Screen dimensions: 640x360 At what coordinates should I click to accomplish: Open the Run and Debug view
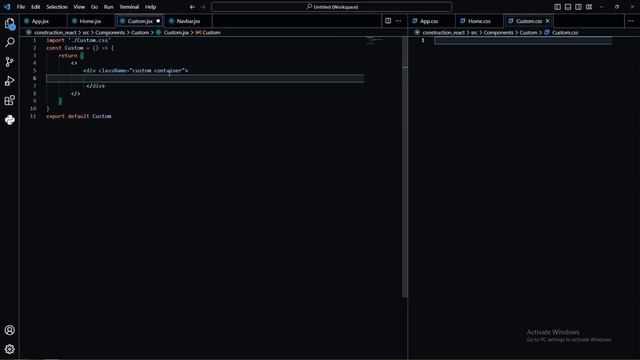point(9,81)
